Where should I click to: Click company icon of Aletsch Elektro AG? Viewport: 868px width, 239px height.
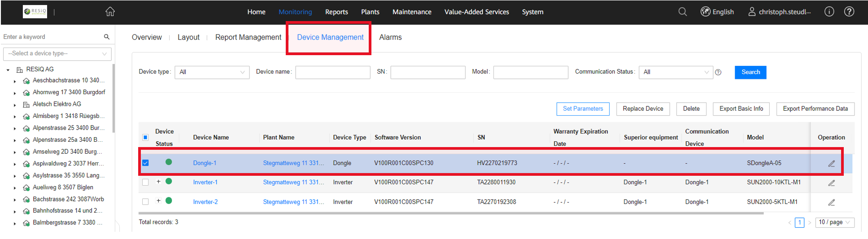coord(26,104)
